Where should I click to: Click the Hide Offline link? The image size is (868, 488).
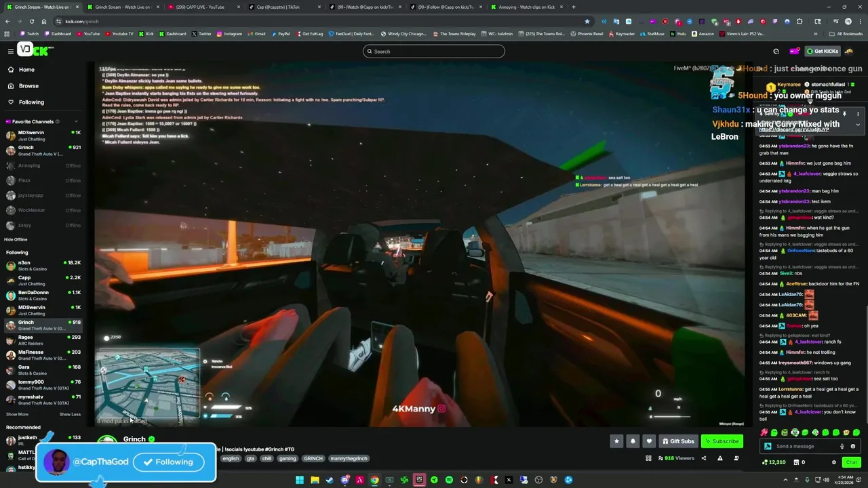16,239
